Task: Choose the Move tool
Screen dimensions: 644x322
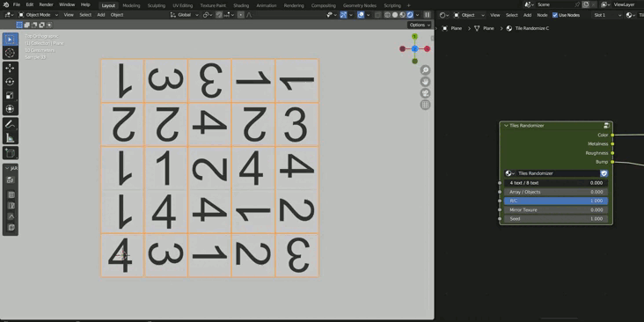Action: (10, 68)
